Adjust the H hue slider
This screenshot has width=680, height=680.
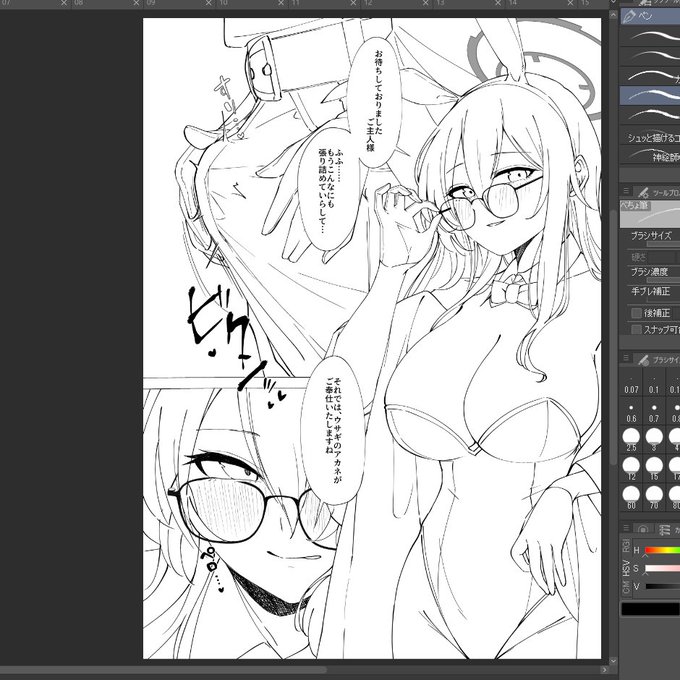[662, 550]
